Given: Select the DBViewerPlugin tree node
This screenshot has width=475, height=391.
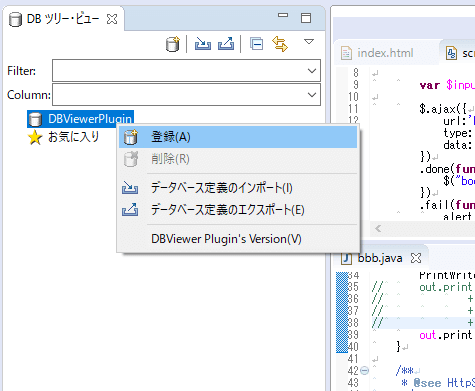Looking at the screenshot, I should point(80,119).
